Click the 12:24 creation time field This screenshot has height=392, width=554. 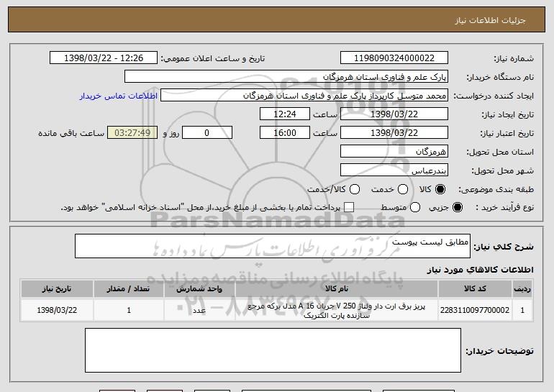[285, 114]
